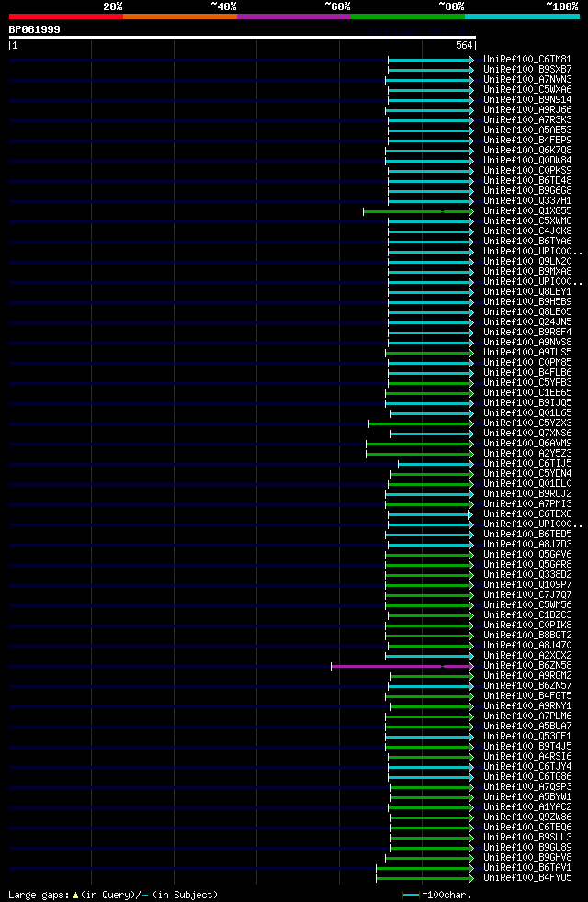Viewport: 588px width, 902px height.
Task: Open hit UniRef100_B9N914
Action: [527, 99]
